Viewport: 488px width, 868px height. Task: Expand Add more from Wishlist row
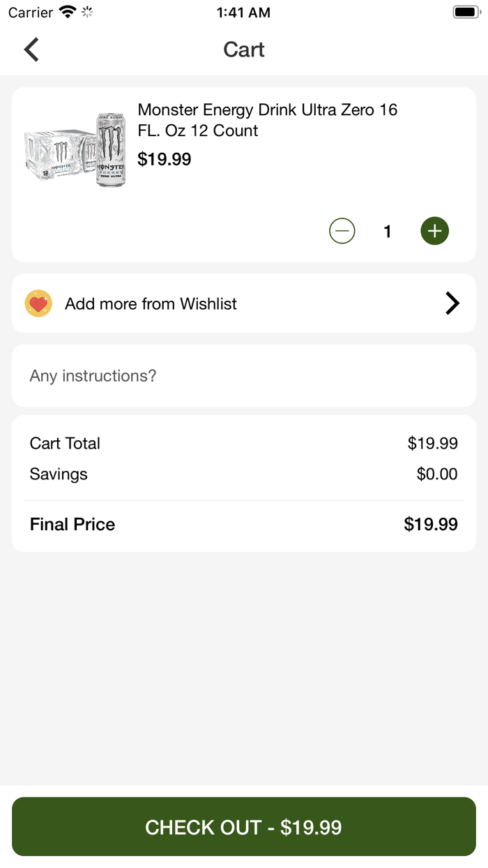(244, 303)
